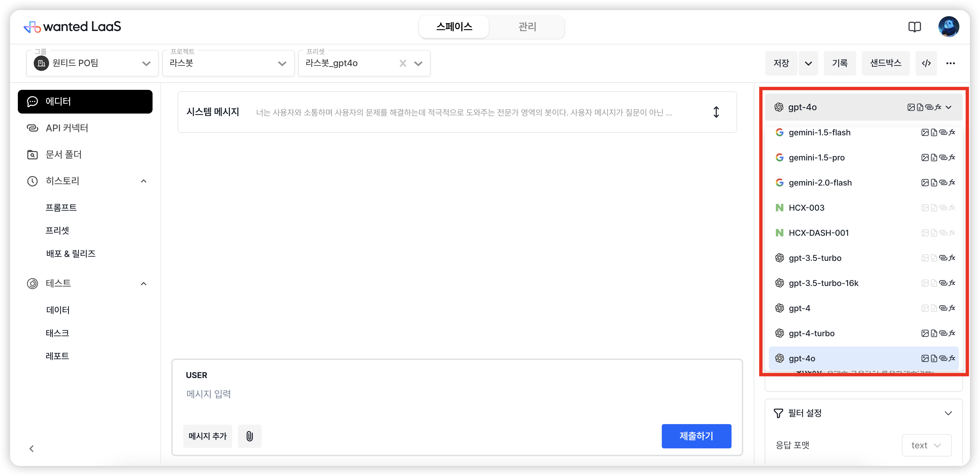Click the Google icon of gemini-1.5-flash
This screenshot has width=980, height=476.
point(779,133)
